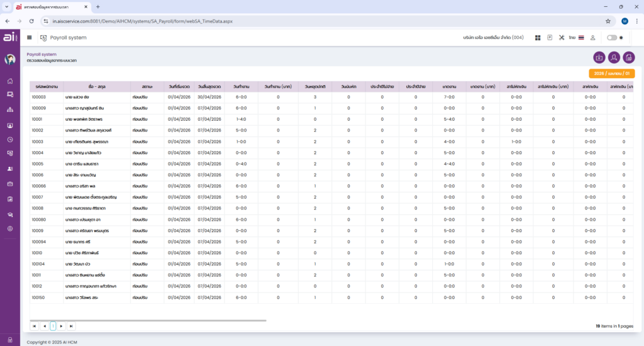Select the row with employee code 100104
This screenshot has height=346, width=644.
(x=331, y=264)
